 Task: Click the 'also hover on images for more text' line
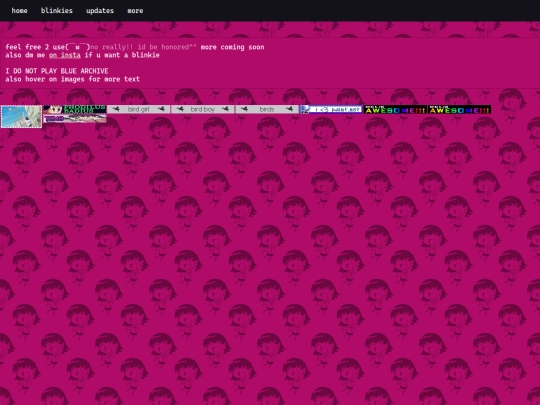[x=73, y=79]
